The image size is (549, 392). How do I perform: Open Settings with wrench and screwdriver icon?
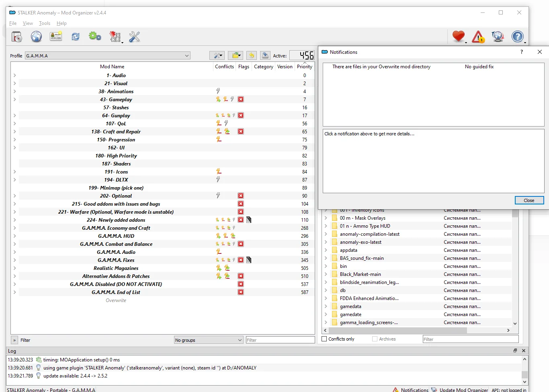click(134, 37)
